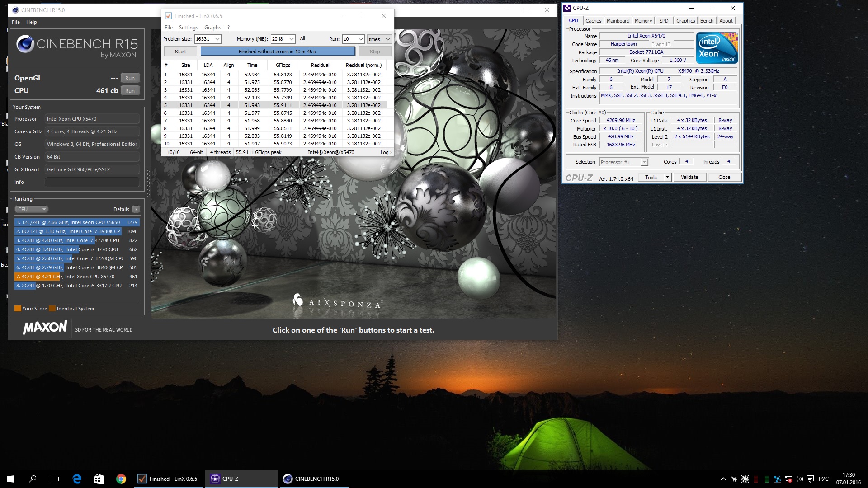This screenshot has width=868, height=488.
Task: Open Task View on the taskbar
Action: [x=54, y=479]
